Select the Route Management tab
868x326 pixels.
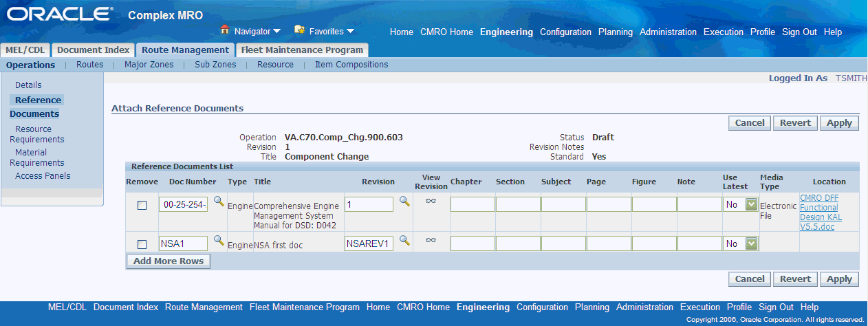coord(185,50)
